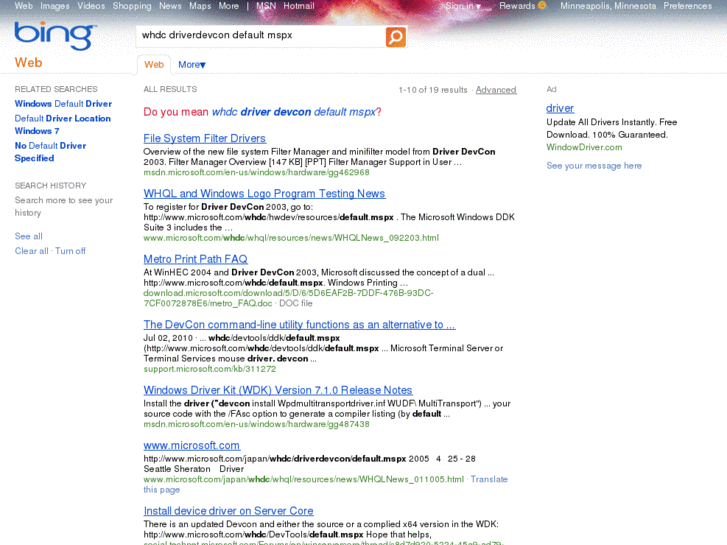The image size is (727, 545).
Task: Click the Bing logo
Action: click(x=55, y=36)
